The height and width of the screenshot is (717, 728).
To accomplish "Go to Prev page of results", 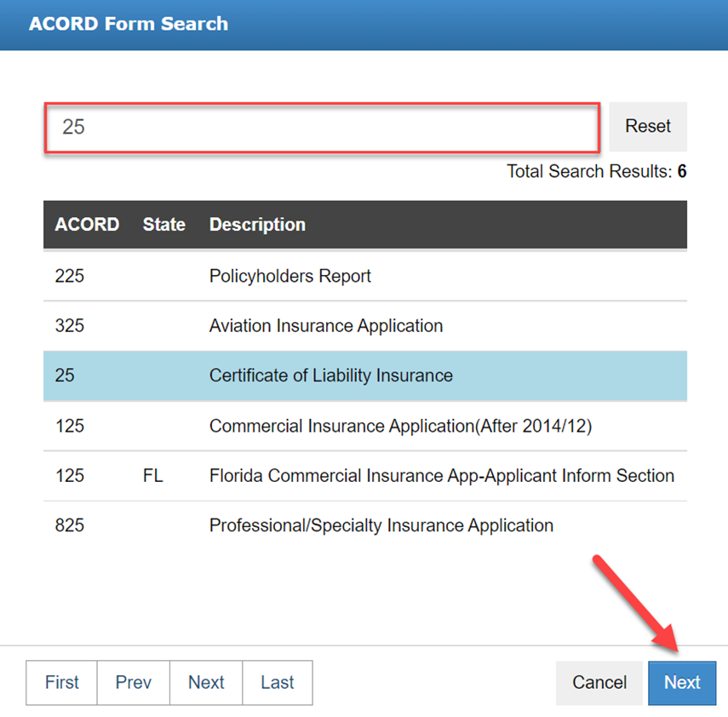I will tap(134, 683).
